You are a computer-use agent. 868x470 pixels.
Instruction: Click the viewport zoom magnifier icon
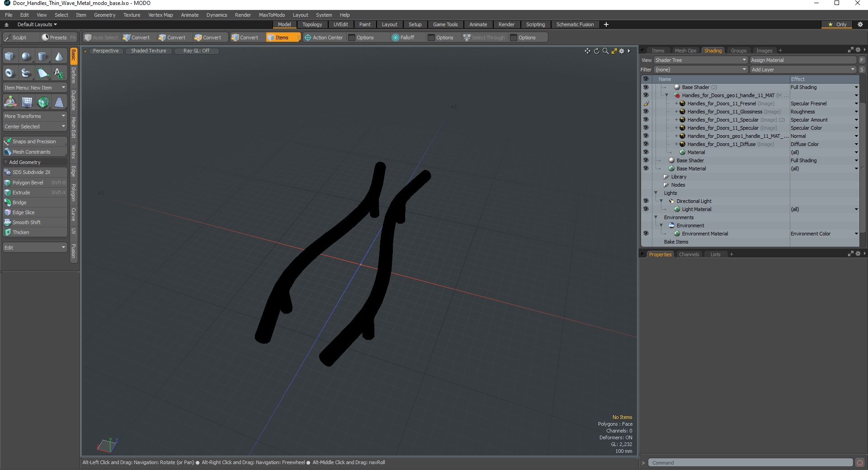pyautogui.click(x=605, y=51)
